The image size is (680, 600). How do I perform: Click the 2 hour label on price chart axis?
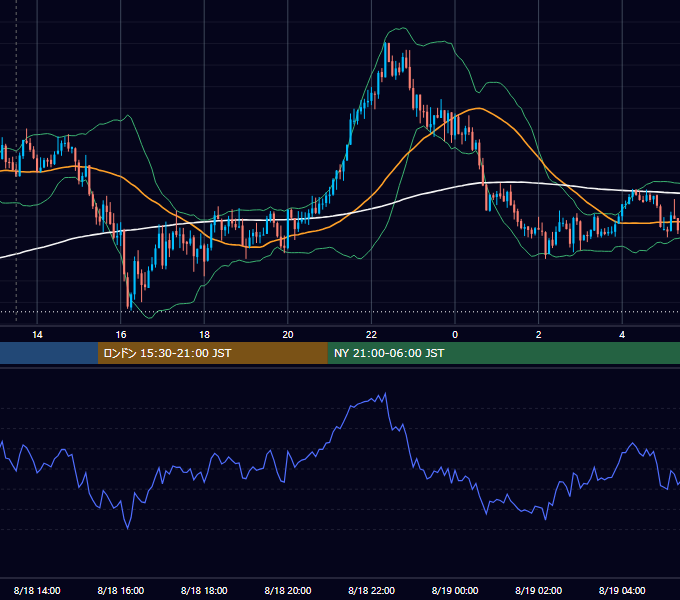pyautogui.click(x=539, y=335)
